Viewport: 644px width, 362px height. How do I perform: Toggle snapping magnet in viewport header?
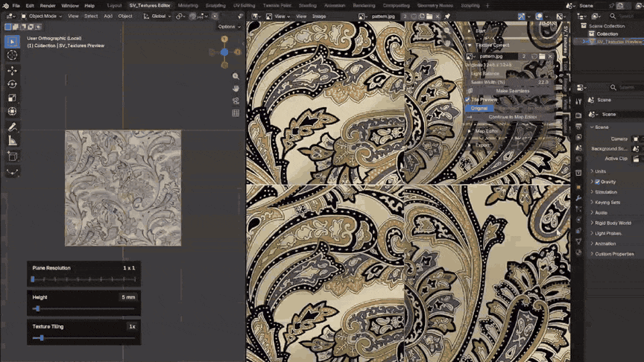192,16
